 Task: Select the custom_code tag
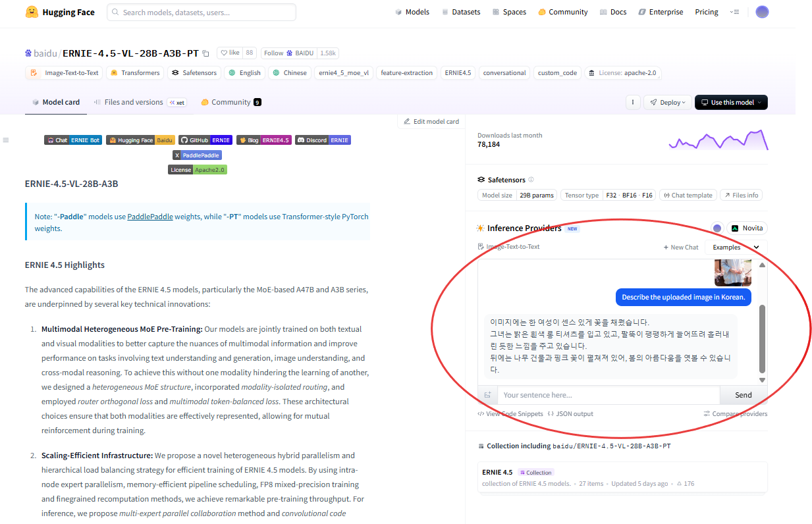[557, 73]
